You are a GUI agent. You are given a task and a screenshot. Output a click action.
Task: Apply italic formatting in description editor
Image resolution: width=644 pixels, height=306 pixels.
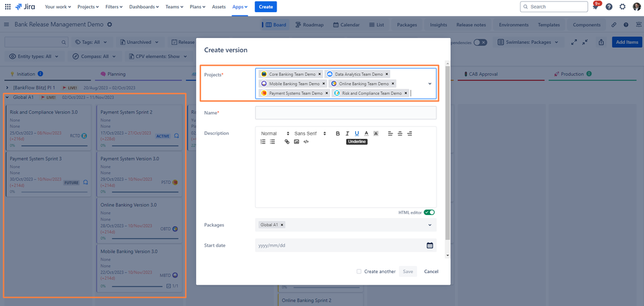coord(347,133)
